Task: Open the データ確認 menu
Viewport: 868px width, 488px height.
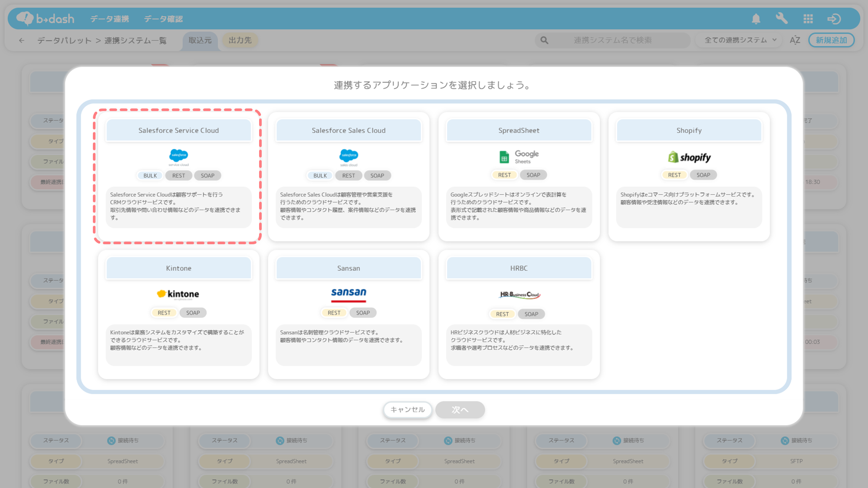Action: (163, 19)
